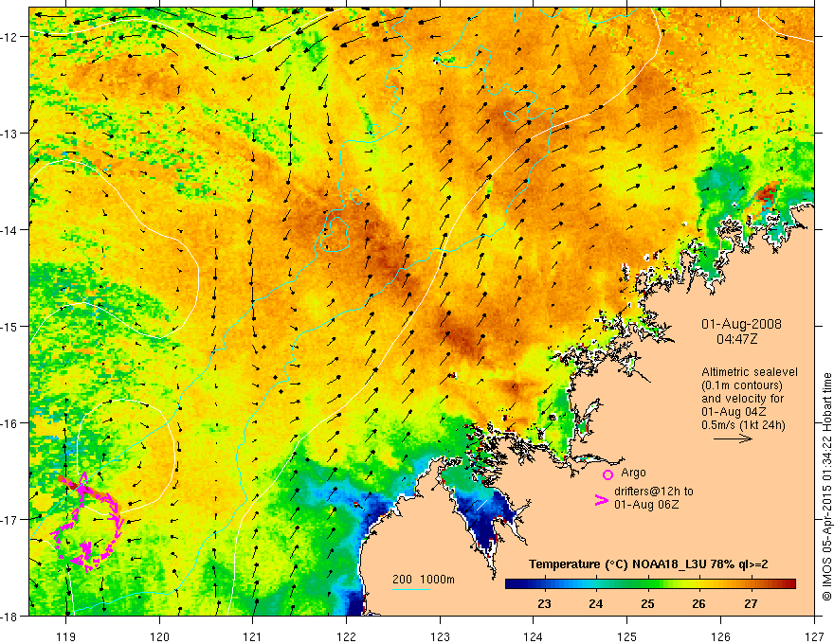Click the longitude label 120
The image size is (834, 644).
coord(159,636)
